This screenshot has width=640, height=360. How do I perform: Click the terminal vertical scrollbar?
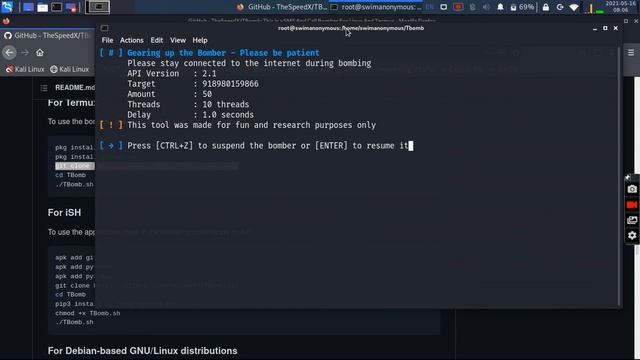(619, 176)
